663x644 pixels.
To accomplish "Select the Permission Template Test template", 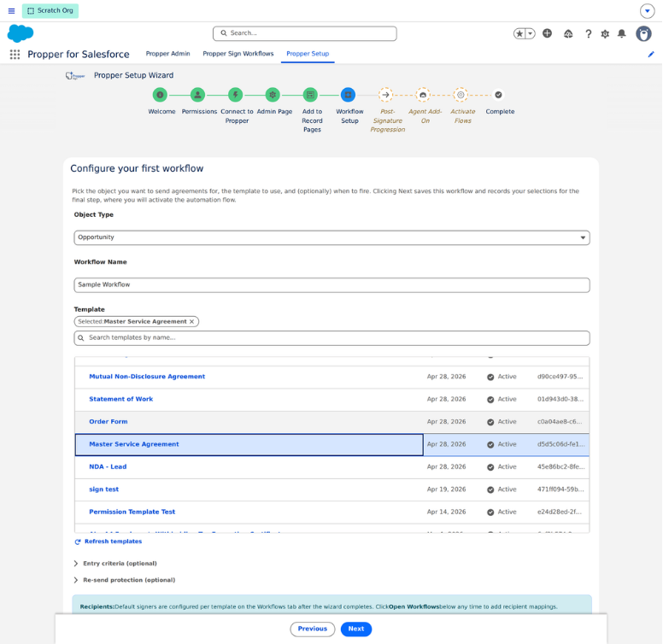I will point(132,512).
